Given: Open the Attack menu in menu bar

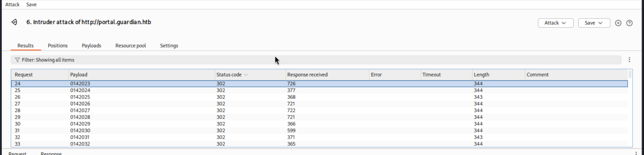Looking at the screenshot, I should pos(12,4).
